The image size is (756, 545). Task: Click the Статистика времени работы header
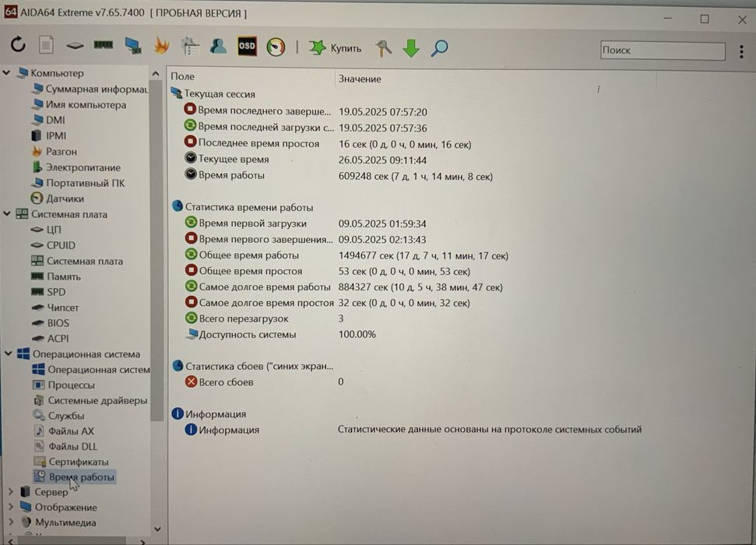pyautogui.click(x=243, y=207)
